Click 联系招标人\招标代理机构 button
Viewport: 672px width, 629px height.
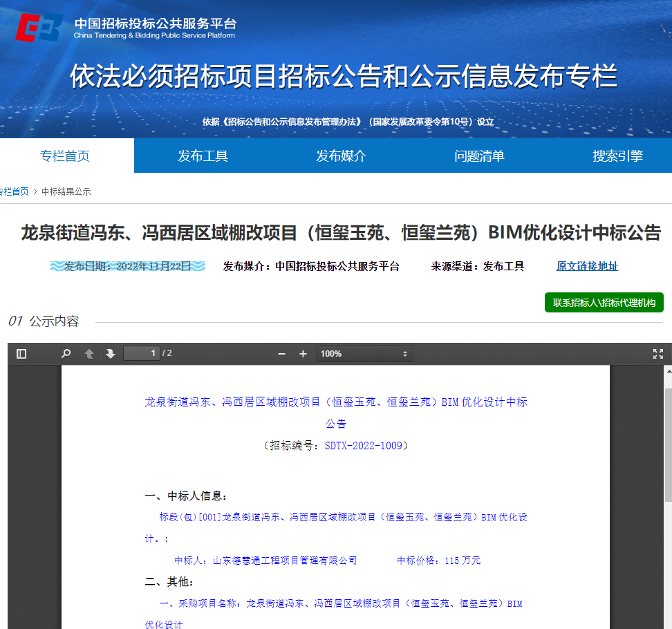click(x=604, y=303)
